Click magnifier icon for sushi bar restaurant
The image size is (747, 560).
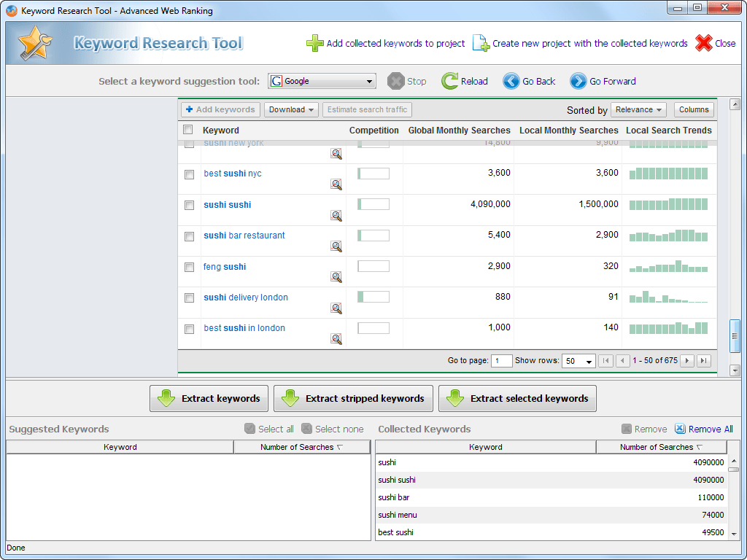[x=336, y=246]
